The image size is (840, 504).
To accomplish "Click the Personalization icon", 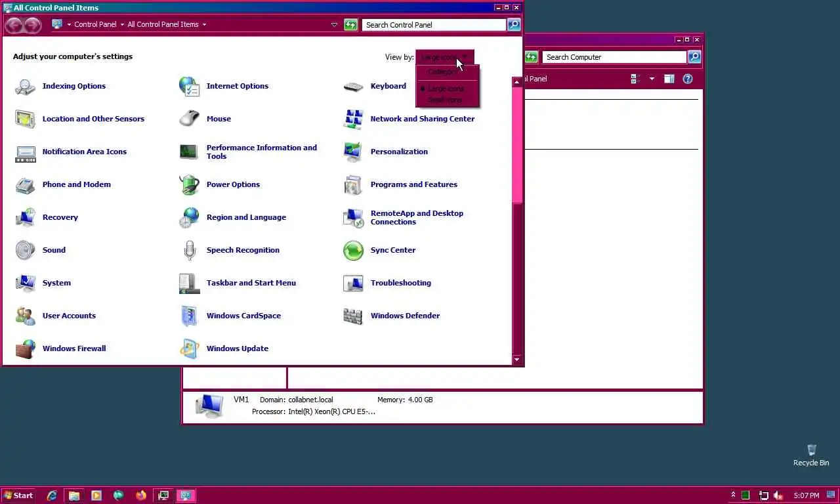I will click(353, 152).
